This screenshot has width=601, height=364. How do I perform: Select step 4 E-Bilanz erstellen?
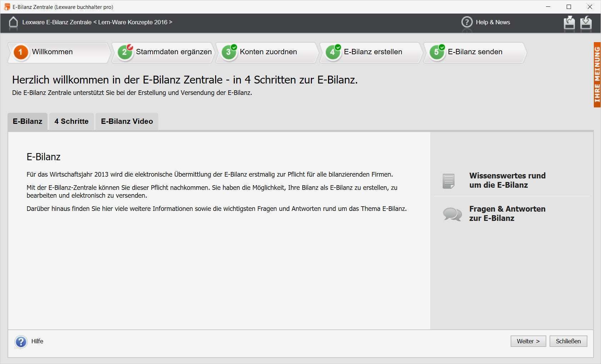click(x=373, y=52)
